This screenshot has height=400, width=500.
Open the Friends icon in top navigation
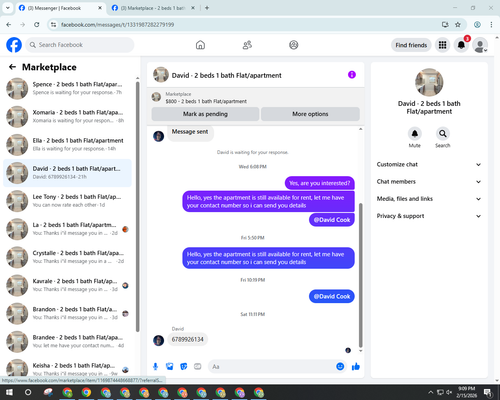247,45
